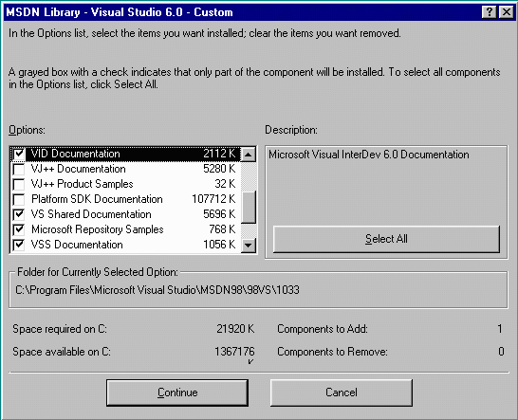Click the options list scrollbar thumb
This screenshot has height=420, width=518.
[x=249, y=208]
